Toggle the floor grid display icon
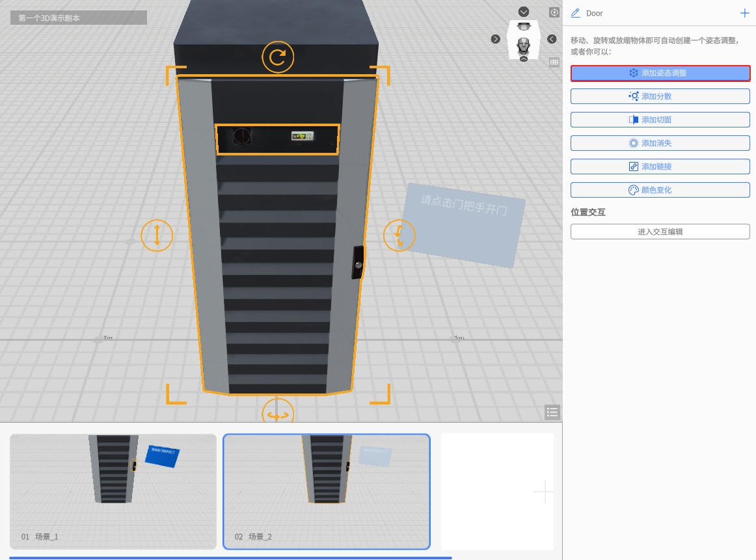The width and height of the screenshot is (756, 560). point(554,62)
